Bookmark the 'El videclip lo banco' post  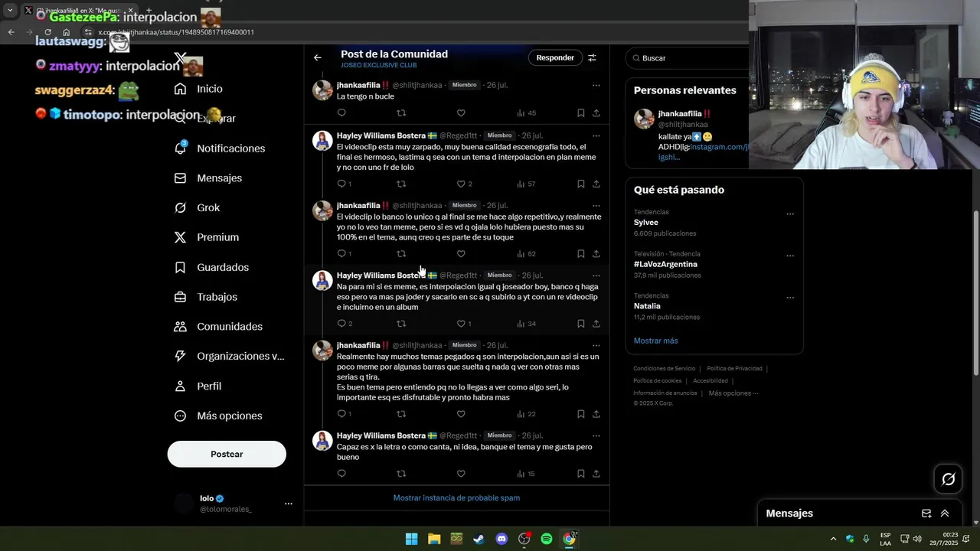click(580, 253)
